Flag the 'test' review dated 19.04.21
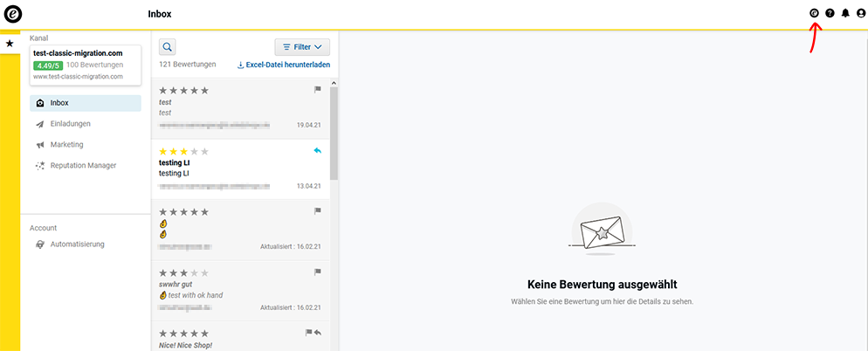The image size is (868, 351). (318, 89)
